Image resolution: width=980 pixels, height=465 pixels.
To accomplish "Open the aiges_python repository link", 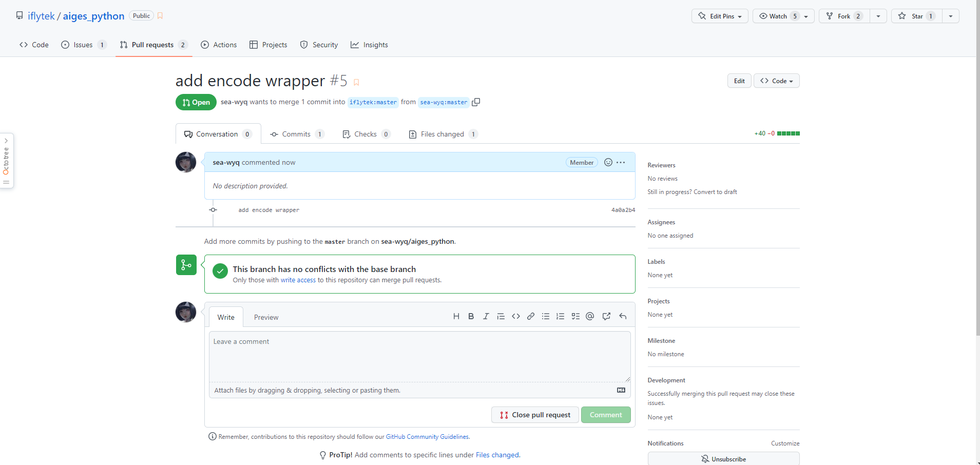I will point(93,16).
